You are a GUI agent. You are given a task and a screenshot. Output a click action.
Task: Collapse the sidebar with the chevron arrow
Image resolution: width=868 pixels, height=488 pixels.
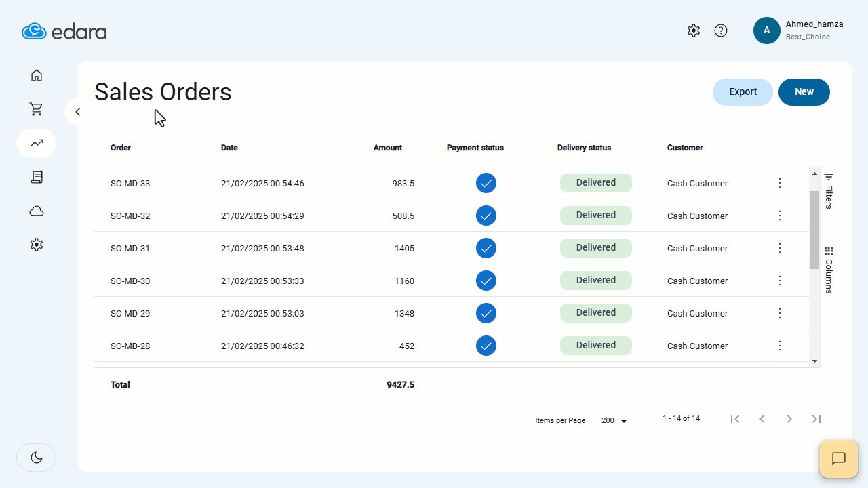[x=77, y=112]
